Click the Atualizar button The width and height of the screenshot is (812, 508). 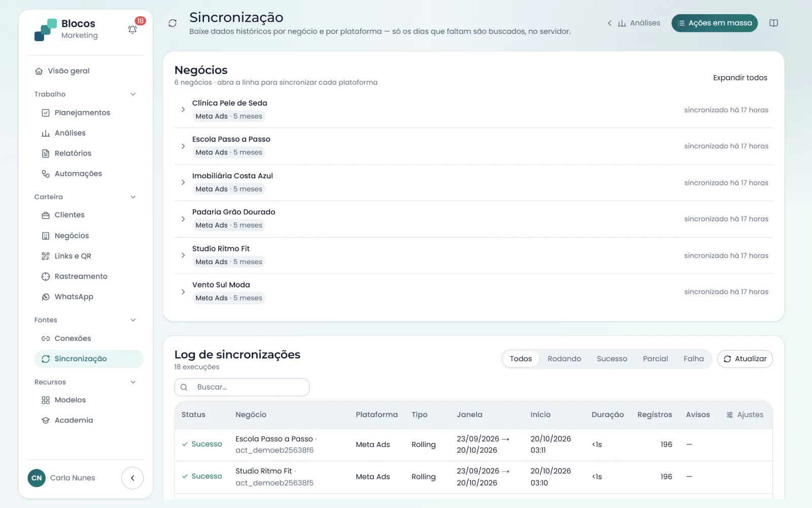[745, 359]
